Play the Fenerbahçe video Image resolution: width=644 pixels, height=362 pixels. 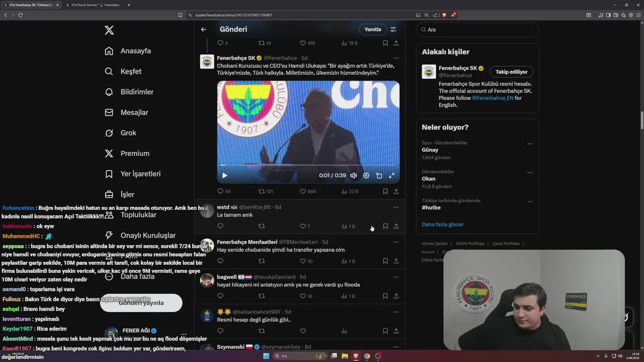point(224,175)
